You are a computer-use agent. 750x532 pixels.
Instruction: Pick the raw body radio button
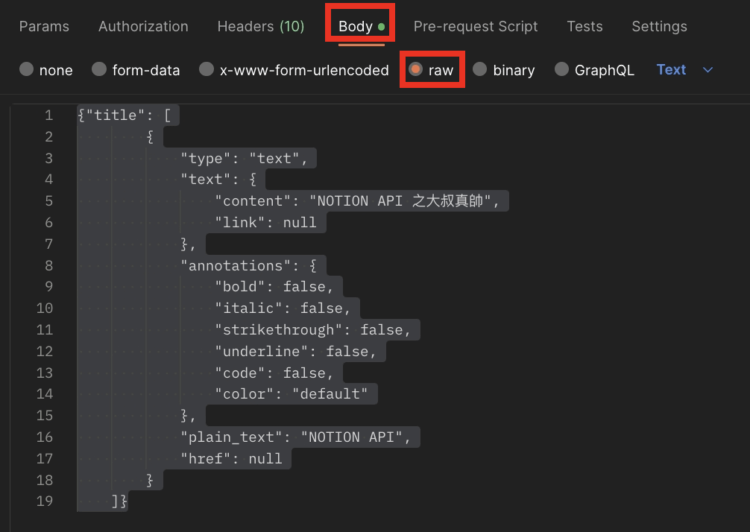[416, 70]
